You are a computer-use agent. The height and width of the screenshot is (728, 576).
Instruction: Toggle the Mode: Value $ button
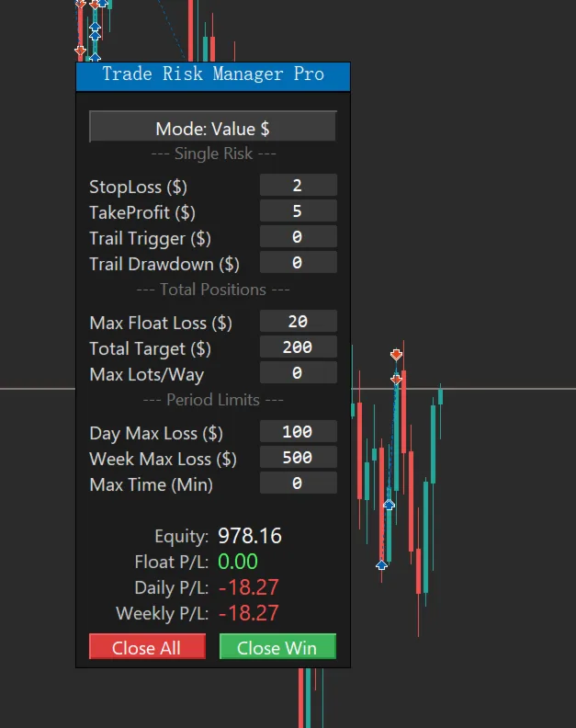212,126
